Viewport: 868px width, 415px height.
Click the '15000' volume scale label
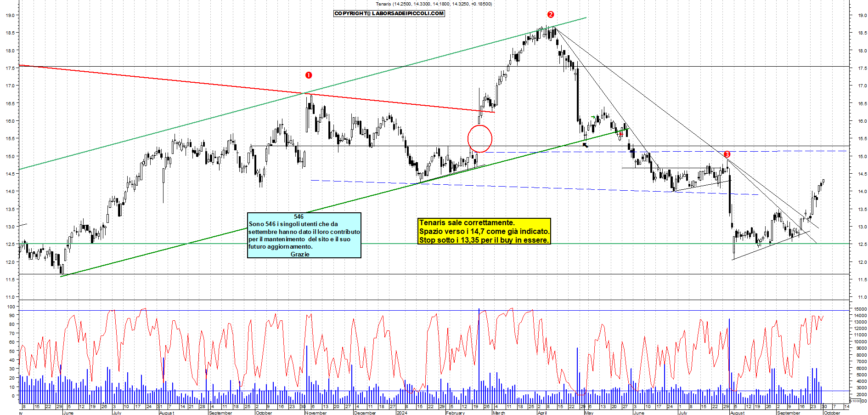point(860,309)
